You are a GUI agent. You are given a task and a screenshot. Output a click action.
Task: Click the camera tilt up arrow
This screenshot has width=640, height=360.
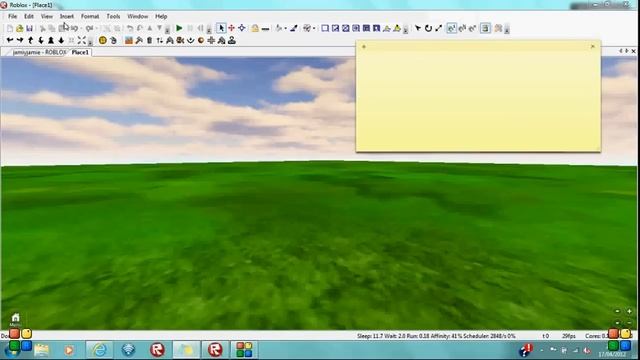pos(31,40)
